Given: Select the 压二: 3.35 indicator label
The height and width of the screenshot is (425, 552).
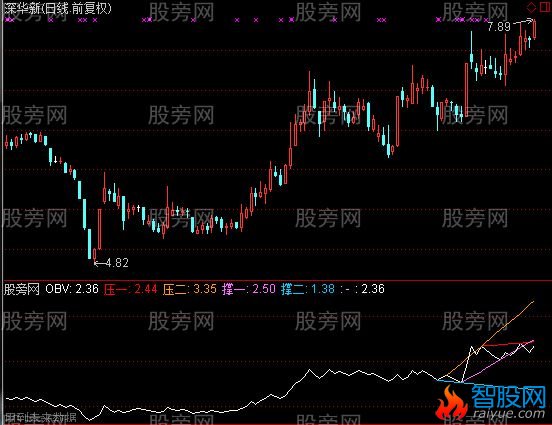Looking at the screenshot, I should [x=190, y=289].
